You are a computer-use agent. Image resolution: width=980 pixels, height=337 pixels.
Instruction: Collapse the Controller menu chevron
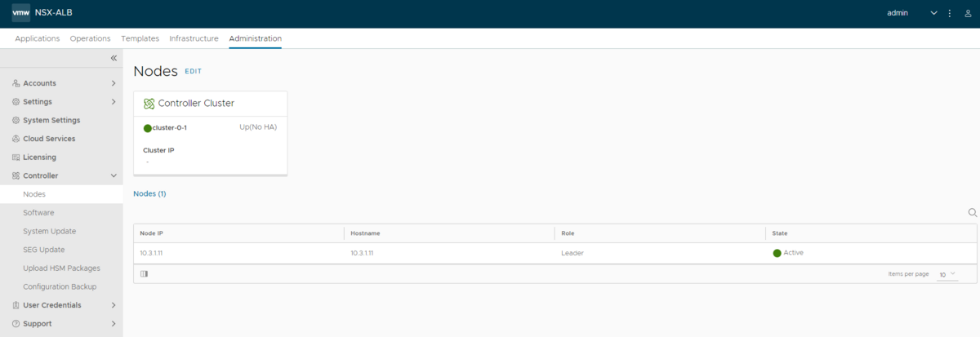tap(114, 175)
